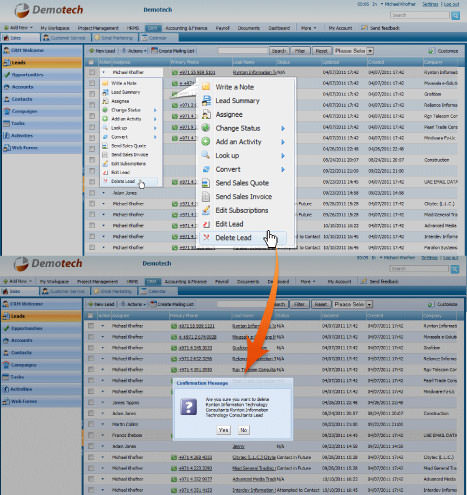Open Contacts in upper screenshot sidebar
Image resolution: width=467 pixels, height=495 pixels.
(42, 99)
